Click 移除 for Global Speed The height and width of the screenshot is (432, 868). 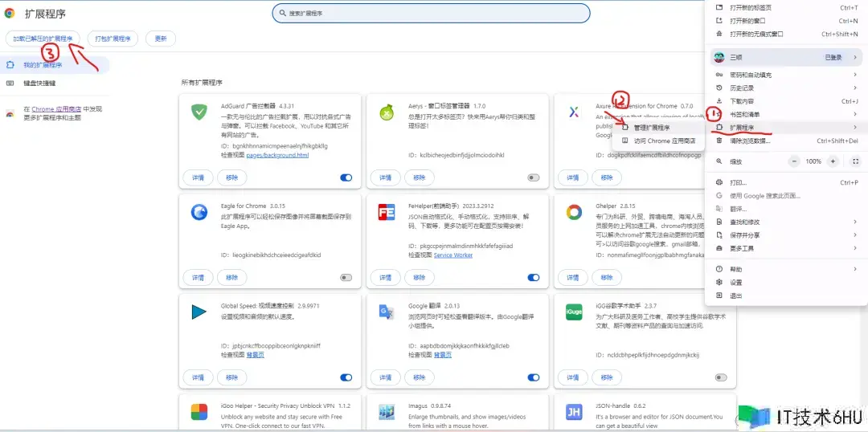(x=232, y=377)
